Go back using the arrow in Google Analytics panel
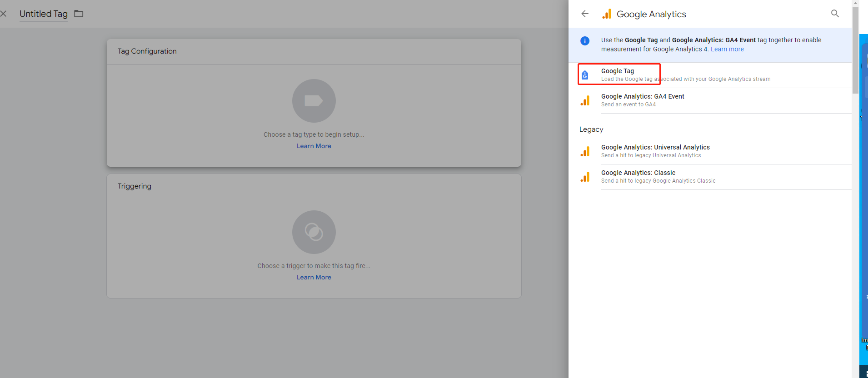The image size is (868, 378). (585, 14)
